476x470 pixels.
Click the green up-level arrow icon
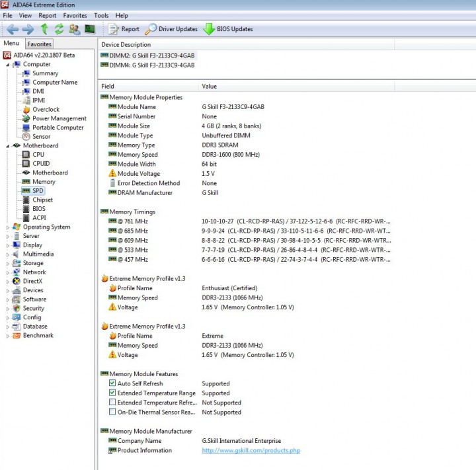click(44, 29)
